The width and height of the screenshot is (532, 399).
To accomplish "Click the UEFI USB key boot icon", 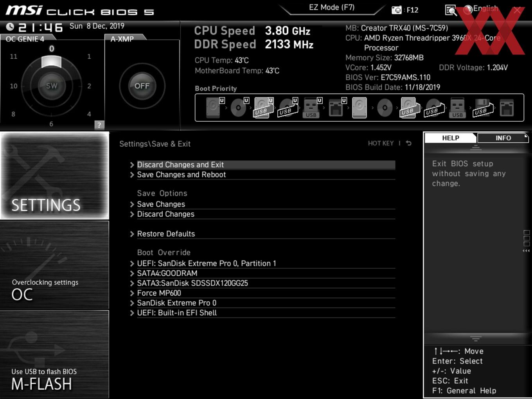I will pyautogui.click(x=312, y=108).
